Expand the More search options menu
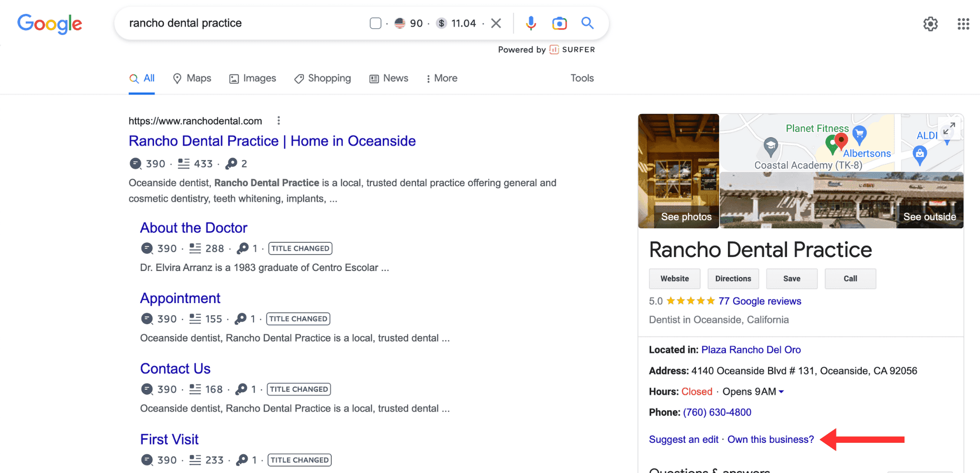The width and height of the screenshot is (980, 473). point(442,78)
